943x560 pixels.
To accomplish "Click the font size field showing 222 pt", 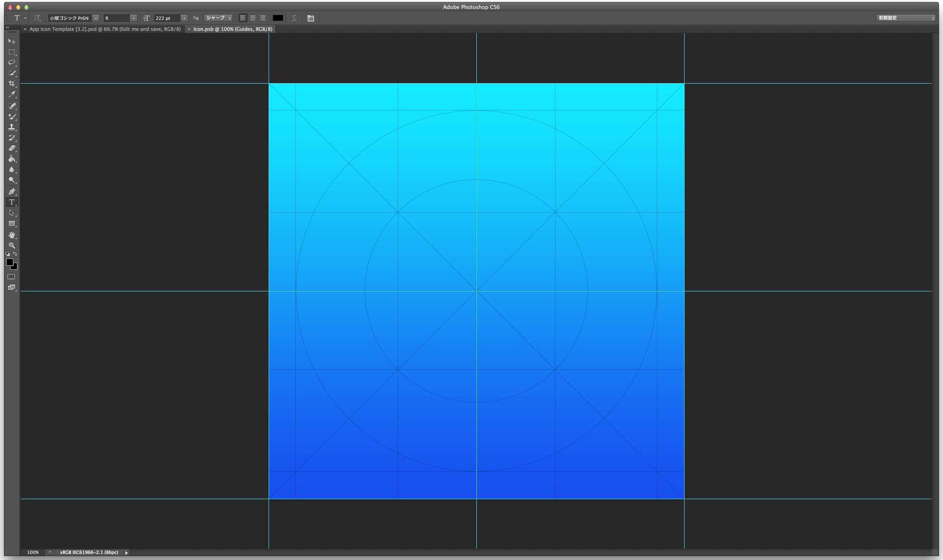I will point(167,18).
